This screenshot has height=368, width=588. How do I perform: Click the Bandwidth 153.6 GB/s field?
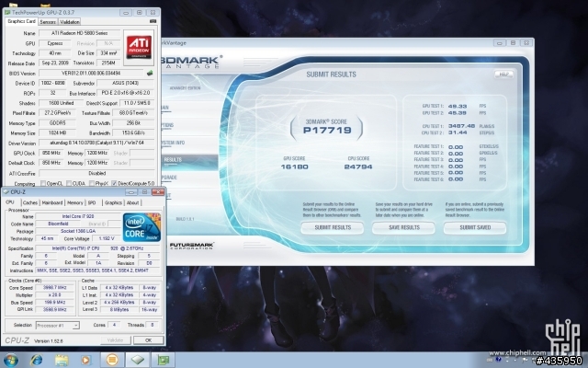133,132
